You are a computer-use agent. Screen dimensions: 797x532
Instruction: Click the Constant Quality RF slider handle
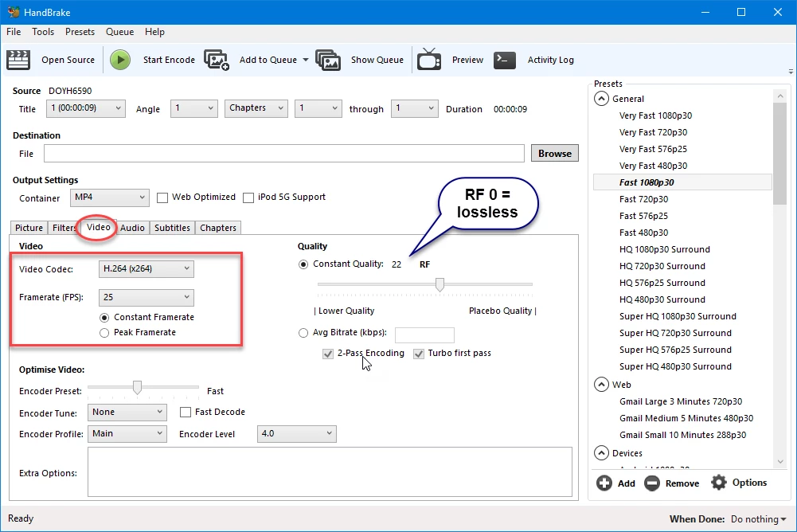440,284
